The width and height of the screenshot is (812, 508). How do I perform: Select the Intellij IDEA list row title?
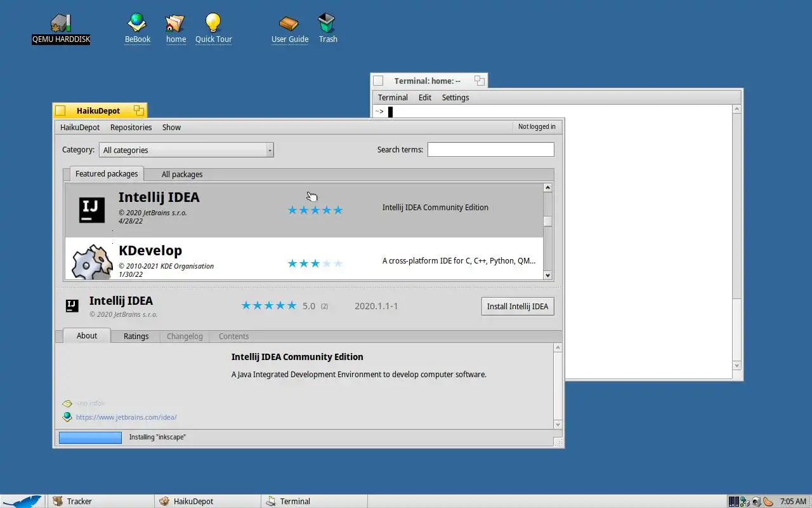[159, 197]
